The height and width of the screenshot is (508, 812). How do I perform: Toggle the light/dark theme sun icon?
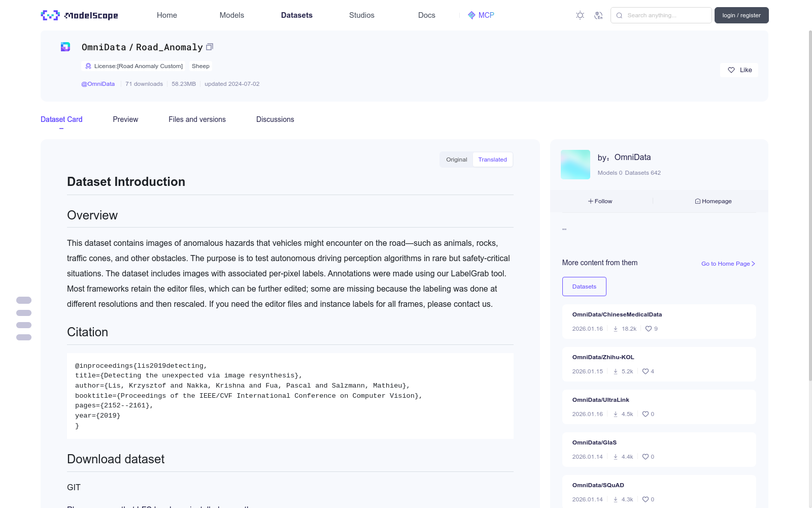[x=580, y=15]
